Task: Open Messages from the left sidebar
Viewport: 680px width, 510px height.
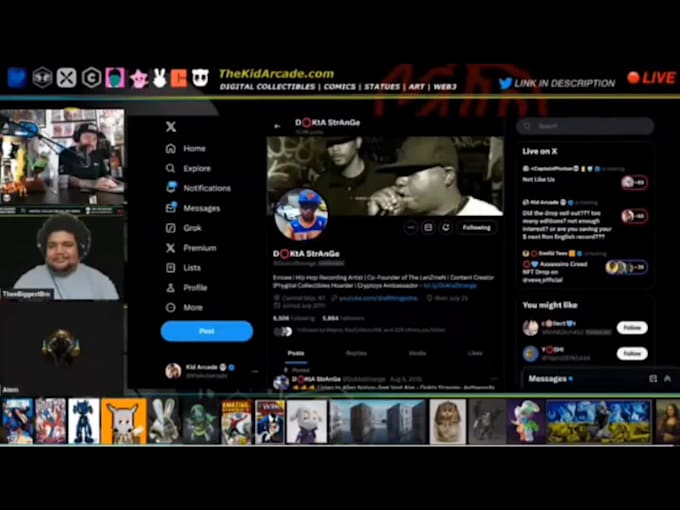Action: point(193,208)
